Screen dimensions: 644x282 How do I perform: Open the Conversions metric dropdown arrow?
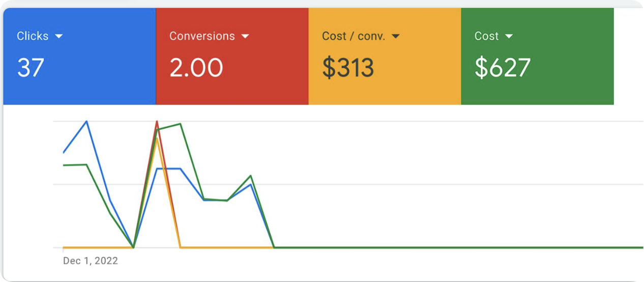coord(245,36)
